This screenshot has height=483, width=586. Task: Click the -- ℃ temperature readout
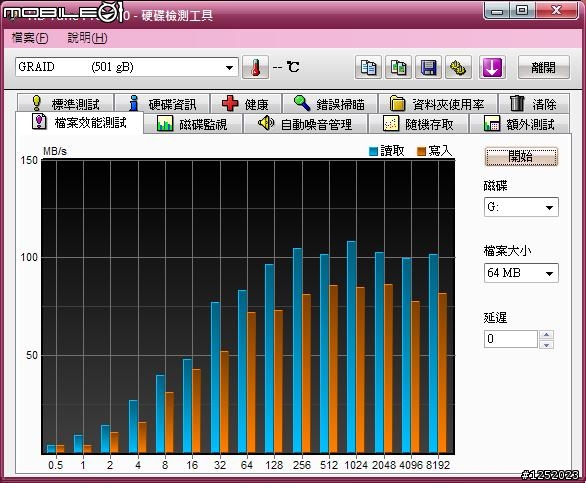click(x=286, y=67)
